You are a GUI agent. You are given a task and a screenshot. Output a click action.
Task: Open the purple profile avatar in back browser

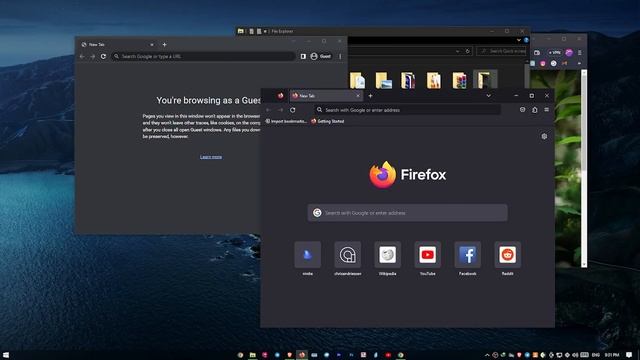click(x=569, y=53)
